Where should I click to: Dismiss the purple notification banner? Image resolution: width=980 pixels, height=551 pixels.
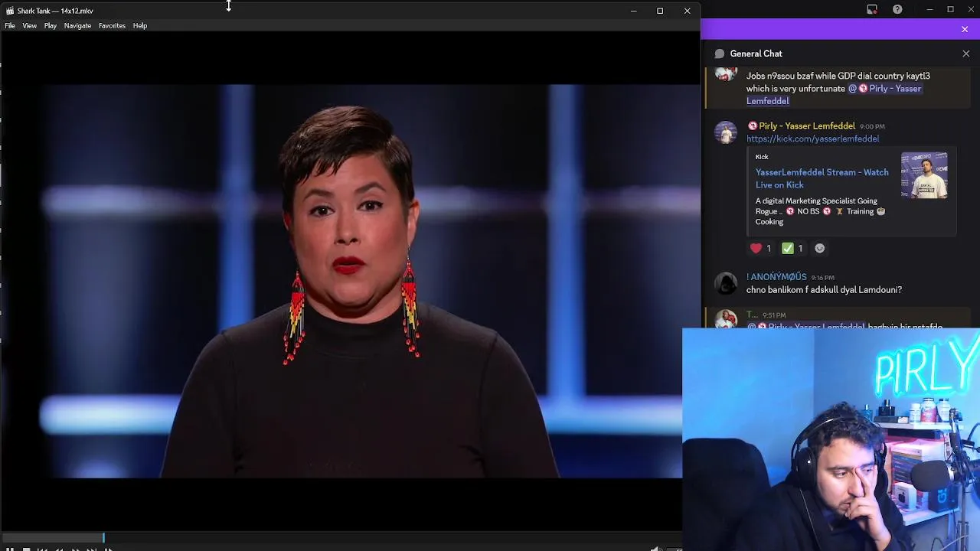point(965,29)
